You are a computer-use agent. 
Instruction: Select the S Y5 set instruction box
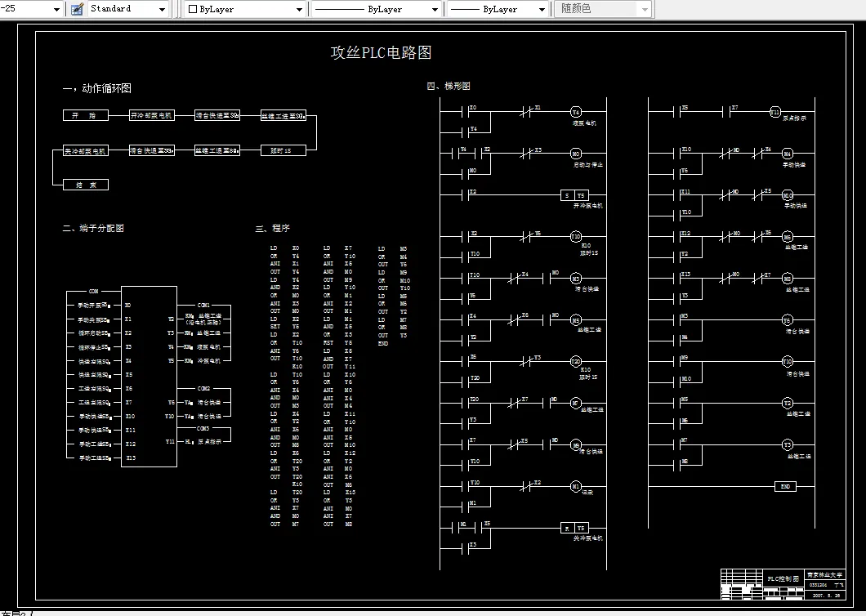(x=574, y=195)
